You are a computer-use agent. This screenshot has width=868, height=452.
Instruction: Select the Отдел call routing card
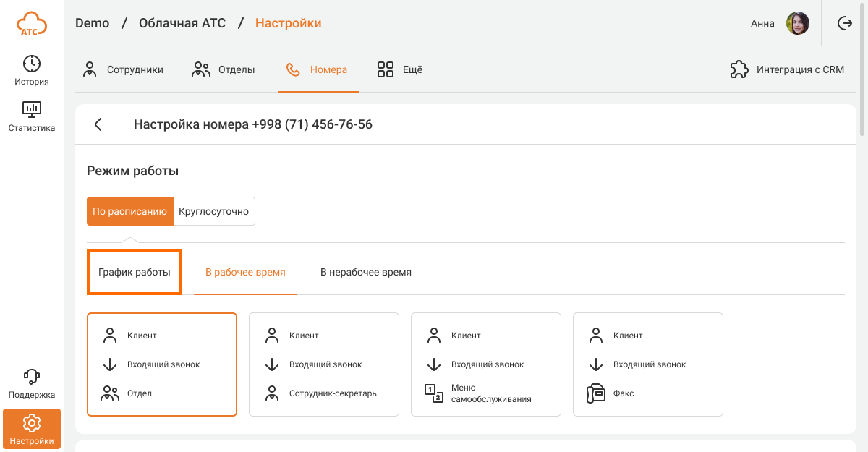click(162, 364)
